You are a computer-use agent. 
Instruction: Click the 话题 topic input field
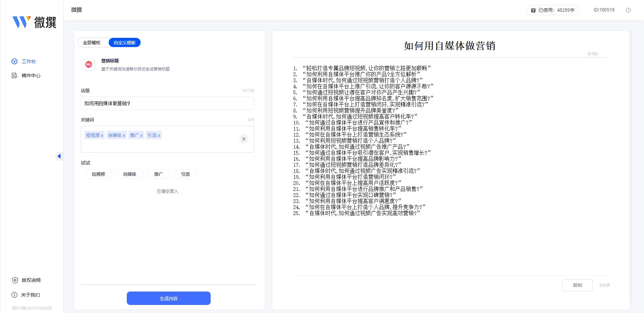click(x=167, y=103)
